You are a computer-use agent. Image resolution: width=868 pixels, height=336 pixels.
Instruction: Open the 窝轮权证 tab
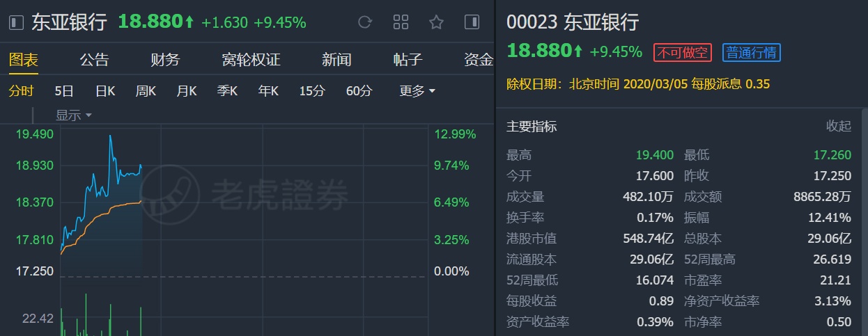point(251,60)
